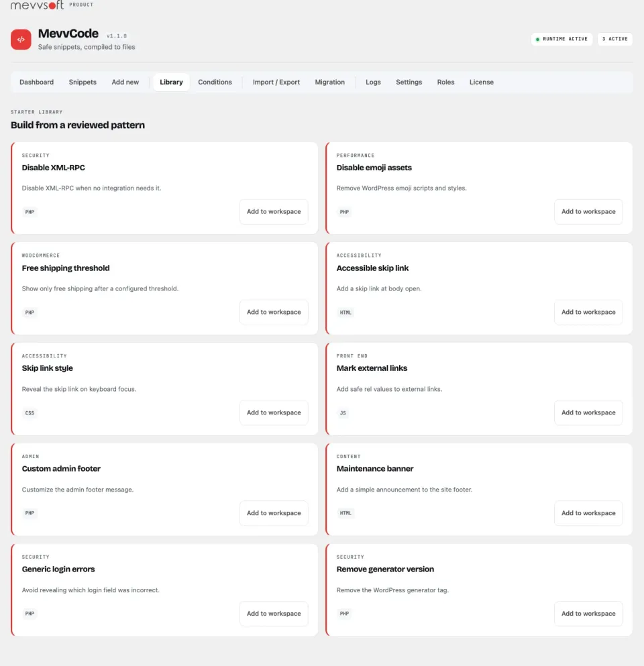Click the HTML tag on Maintenance banner
Viewport: 644px width, 666px height.
[345, 513]
